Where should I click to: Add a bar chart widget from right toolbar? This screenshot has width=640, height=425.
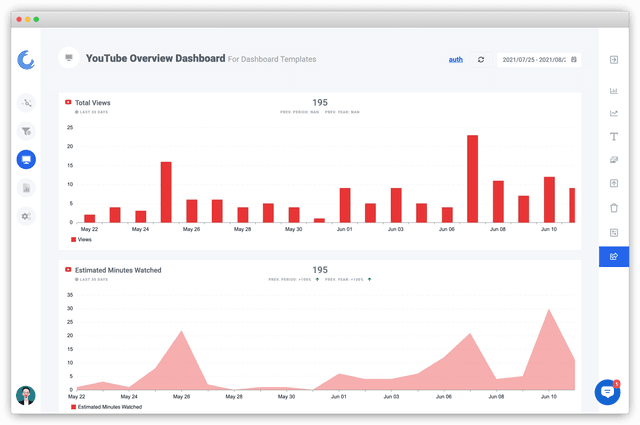[614, 91]
